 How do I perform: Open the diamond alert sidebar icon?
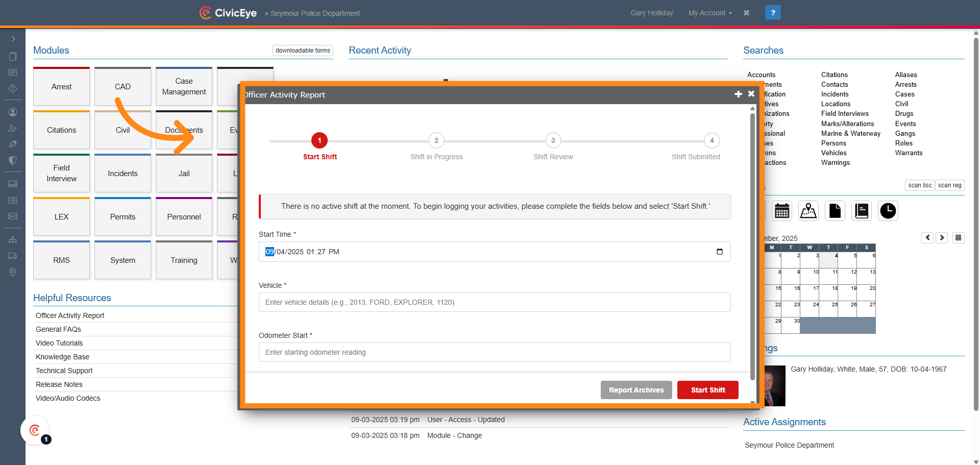[13, 88]
